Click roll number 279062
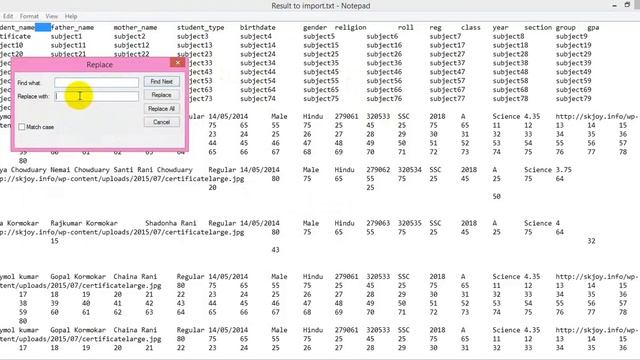The image size is (640, 360). tap(378, 170)
